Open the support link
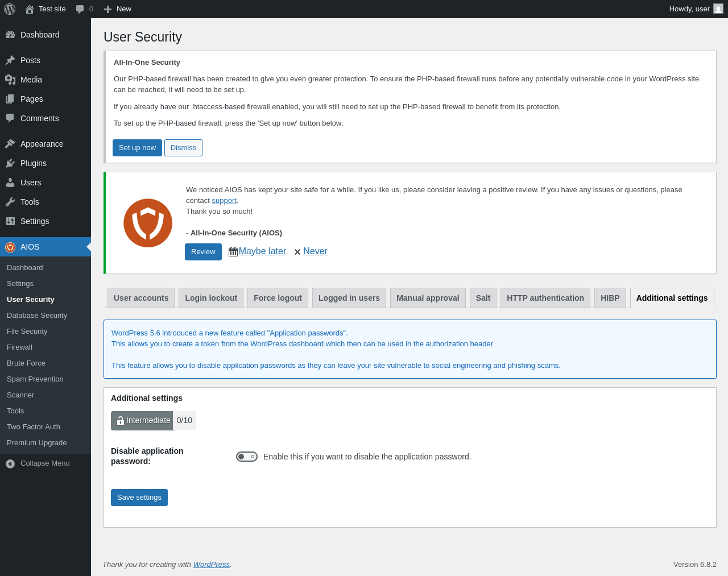The image size is (728, 576). [224, 201]
